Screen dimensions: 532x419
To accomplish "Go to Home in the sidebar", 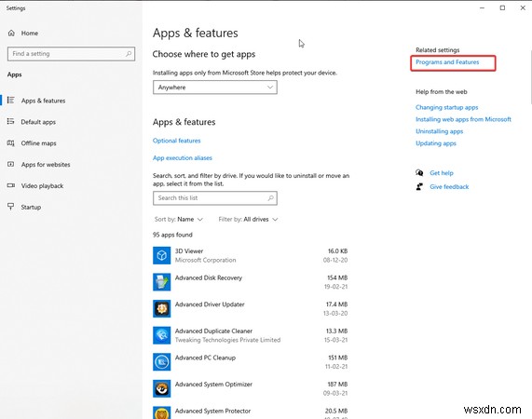I will (30, 34).
